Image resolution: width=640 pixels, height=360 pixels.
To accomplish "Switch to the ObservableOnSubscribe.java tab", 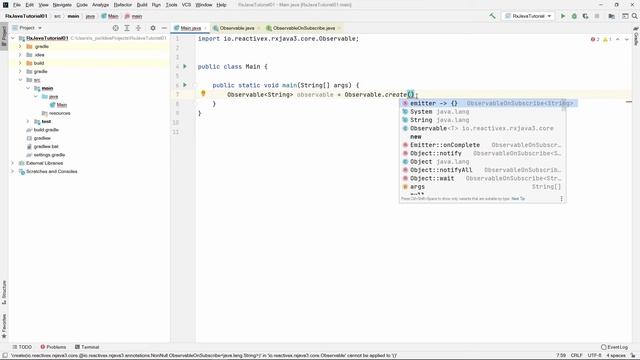I will [x=303, y=28].
